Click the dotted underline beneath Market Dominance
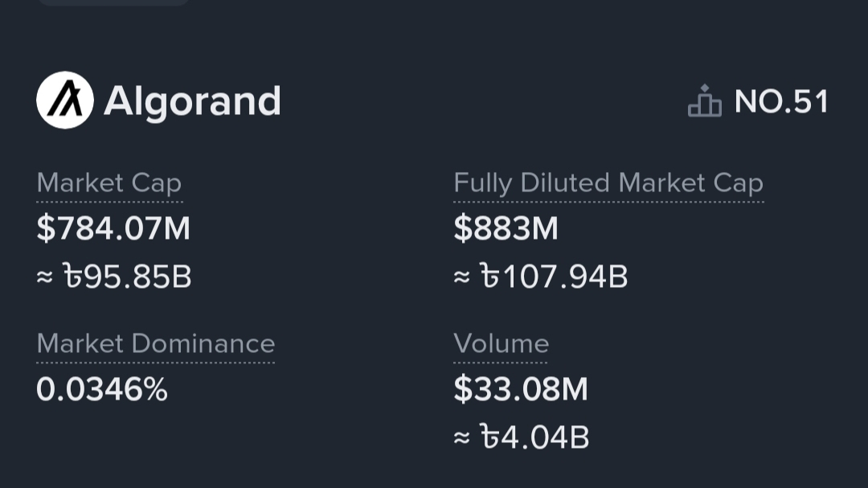The height and width of the screenshot is (488, 868). [x=156, y=362]
